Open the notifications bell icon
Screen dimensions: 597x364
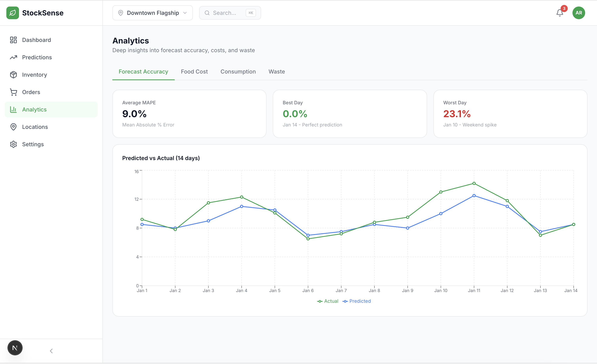pos(559,13)
